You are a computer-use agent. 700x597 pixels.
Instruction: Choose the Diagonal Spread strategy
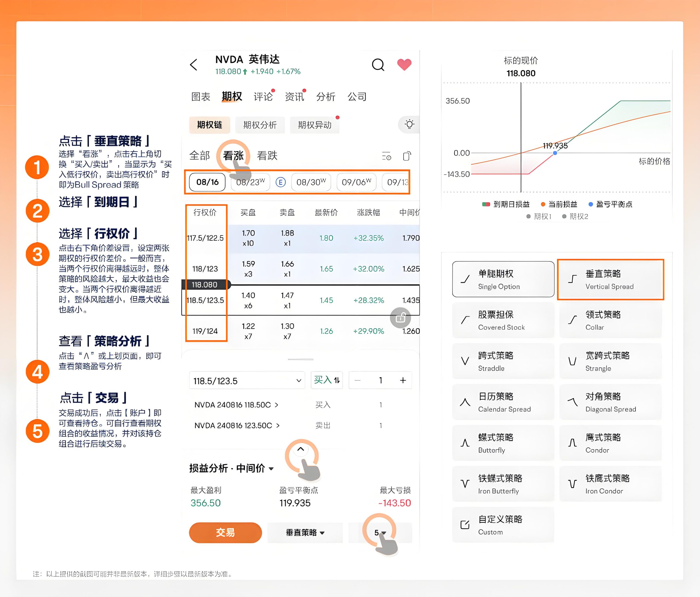611,402
